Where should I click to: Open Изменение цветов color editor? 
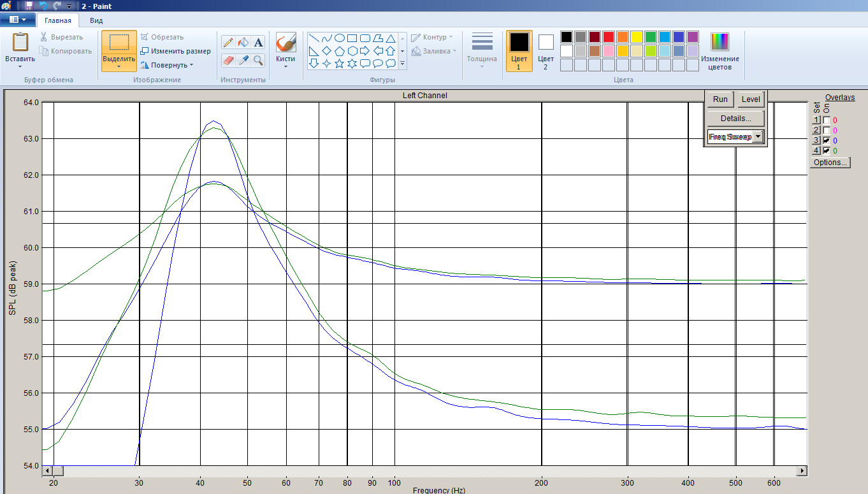point(720,50)
